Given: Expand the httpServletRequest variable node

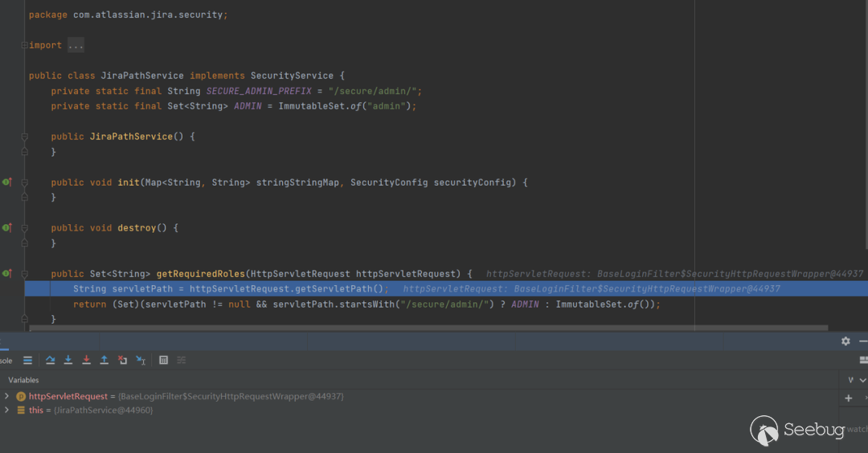Looking at the screenshot, I should tap(6, 396).
